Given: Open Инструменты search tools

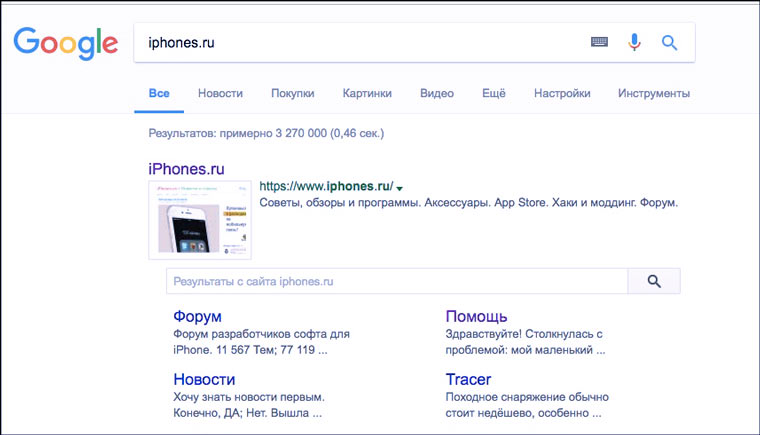Looking at the screenshot, I should click(x=653, y=93).
